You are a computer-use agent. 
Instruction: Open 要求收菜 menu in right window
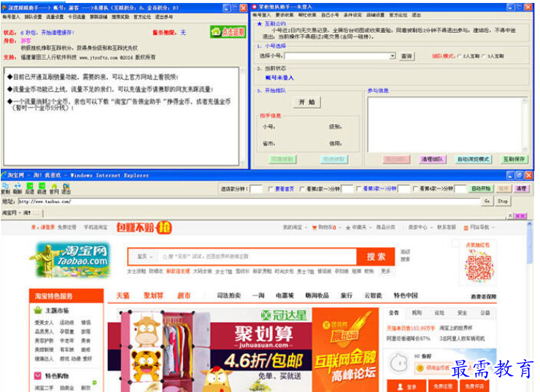pyautogui.click(x=285, y=15)
